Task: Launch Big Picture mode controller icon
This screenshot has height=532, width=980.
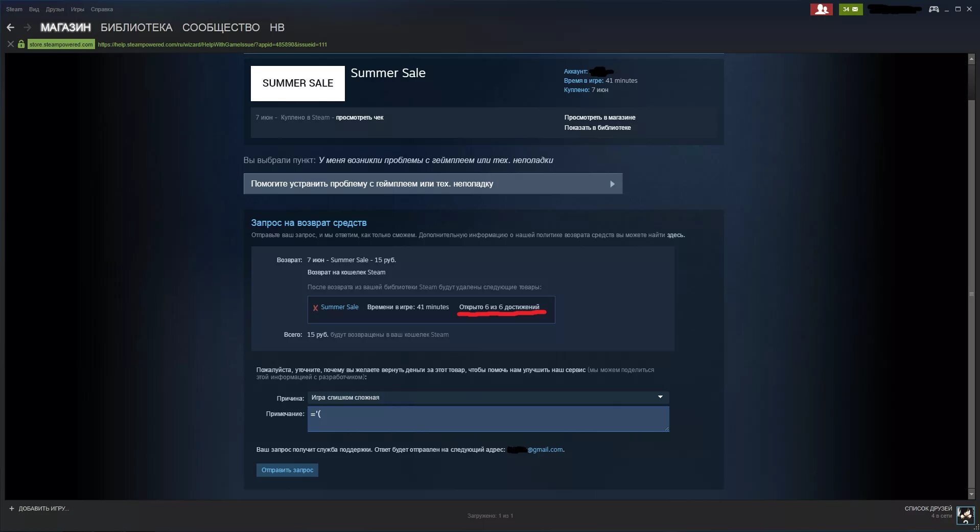Action: [x=934, y=9]
